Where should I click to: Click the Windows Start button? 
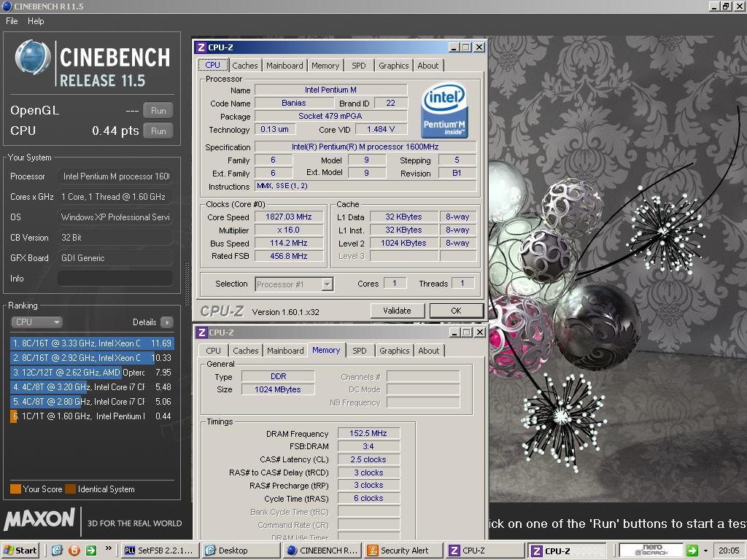(x=20, y=551)
